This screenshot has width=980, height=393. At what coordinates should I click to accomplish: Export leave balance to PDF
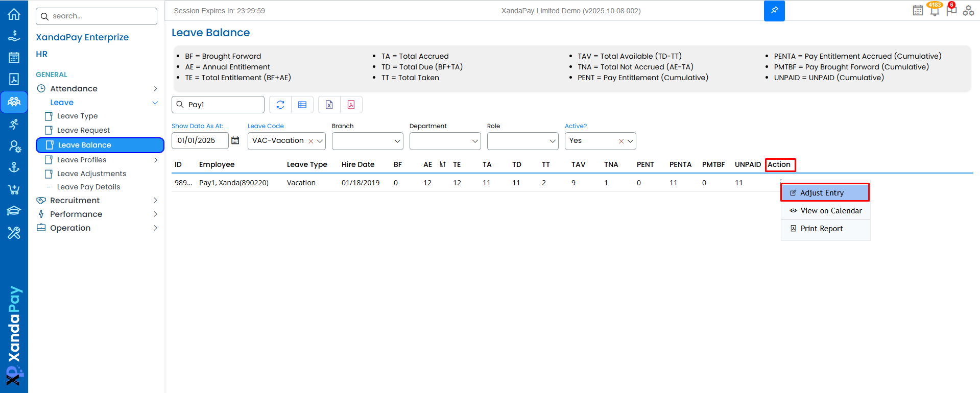351,105
